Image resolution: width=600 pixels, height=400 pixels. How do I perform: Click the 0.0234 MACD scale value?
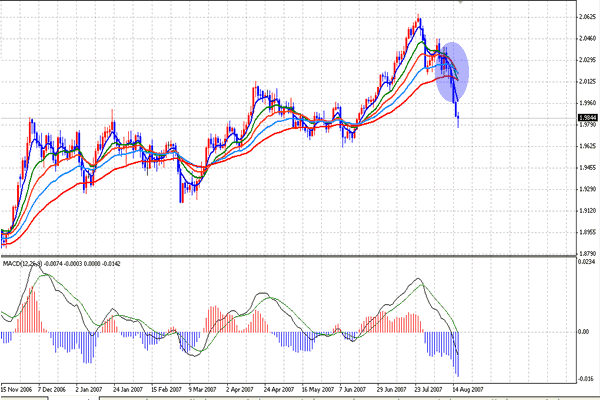coord(587,263)
